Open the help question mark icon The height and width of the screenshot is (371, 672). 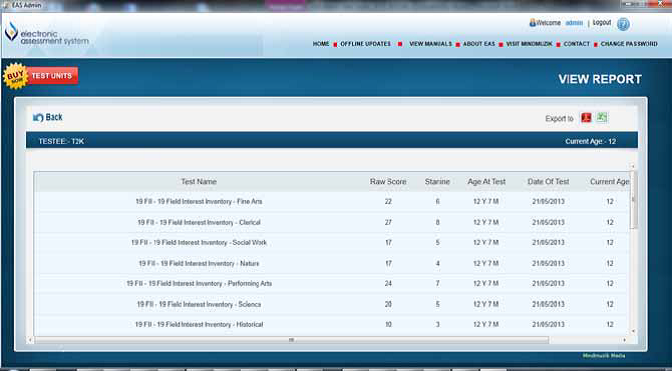click(623, 24)
